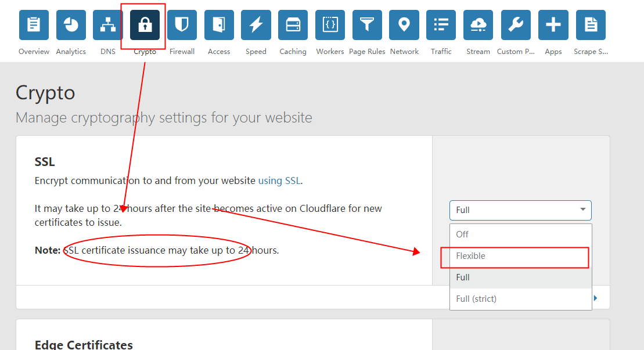The height and width of the screenshot is (350, 644).
Task: Click the "Custom P..." tab label
Action: (x=516, y=51)
